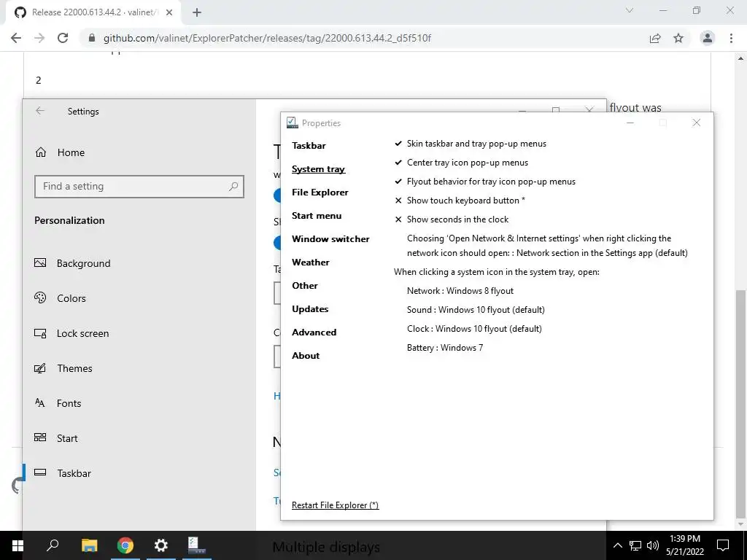Image resolution: width=747 pixels, height=560 pixels.
Task: Click the Settings window back arrow
Action: click(40, 111)
